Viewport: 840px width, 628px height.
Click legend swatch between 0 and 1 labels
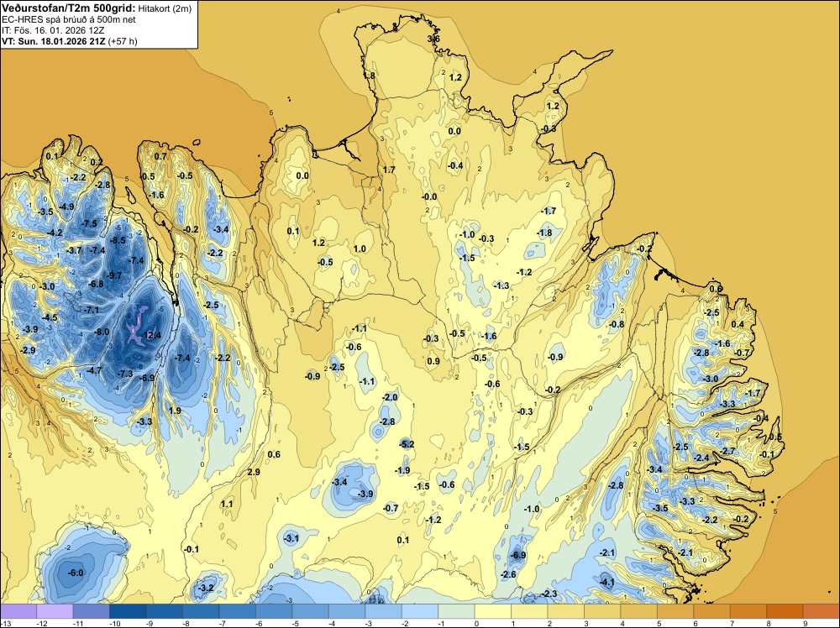pos(493,611)
